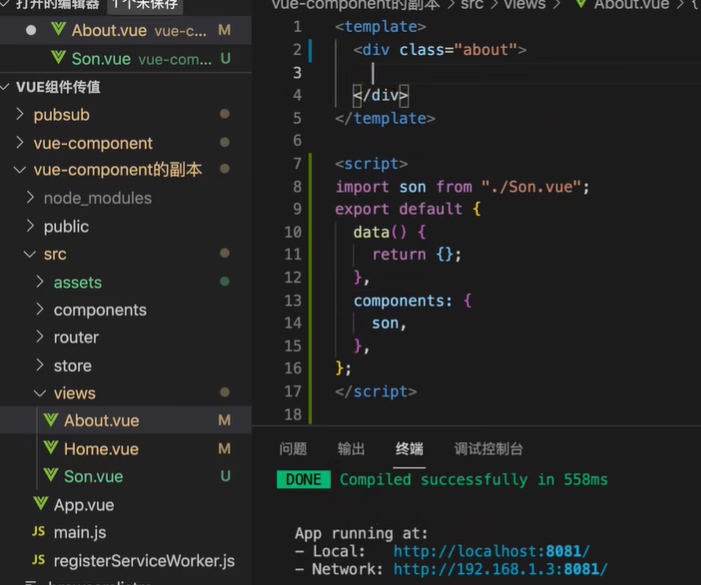701x585 pixels.
Task: Click the "./Son.vue" import string
Action: (x=531, y=187)
